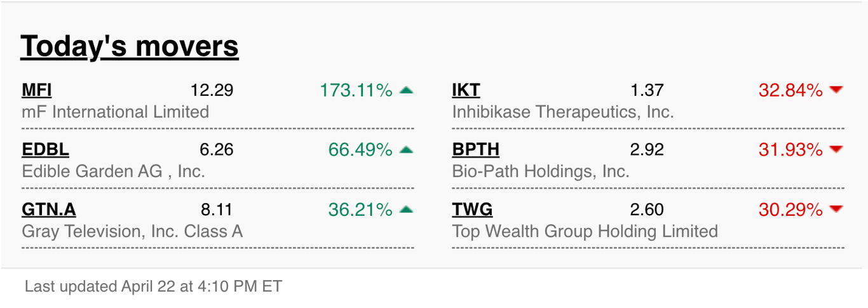
Task: Select the mF International Limited company name
Action: (x=115, y=112)
